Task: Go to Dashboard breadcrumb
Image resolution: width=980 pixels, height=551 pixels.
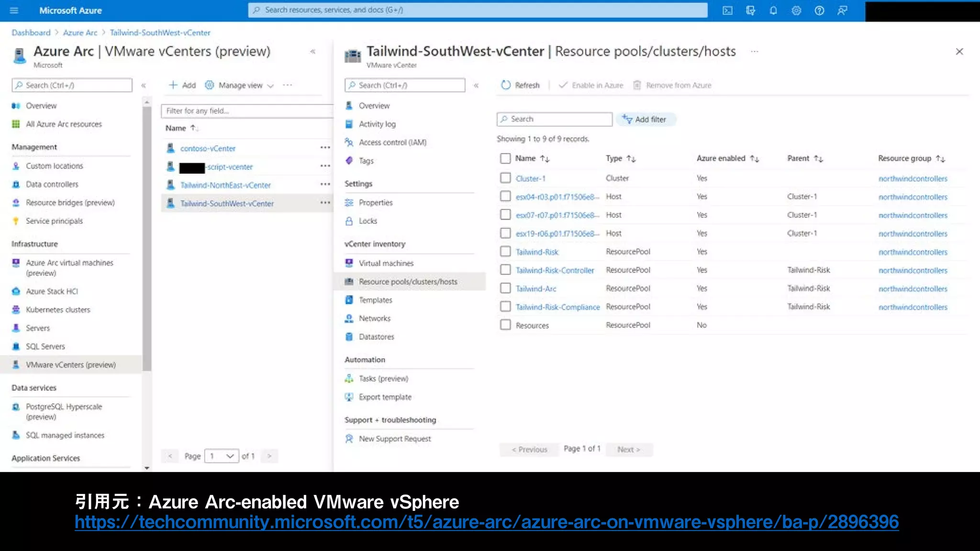Action: pos(31,33)
